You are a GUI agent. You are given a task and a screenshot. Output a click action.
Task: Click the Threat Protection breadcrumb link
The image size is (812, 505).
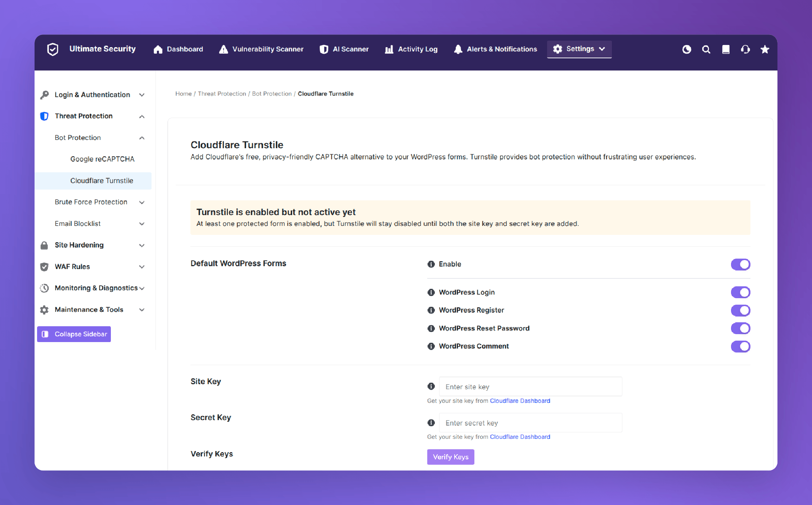(x=222, y=94)
